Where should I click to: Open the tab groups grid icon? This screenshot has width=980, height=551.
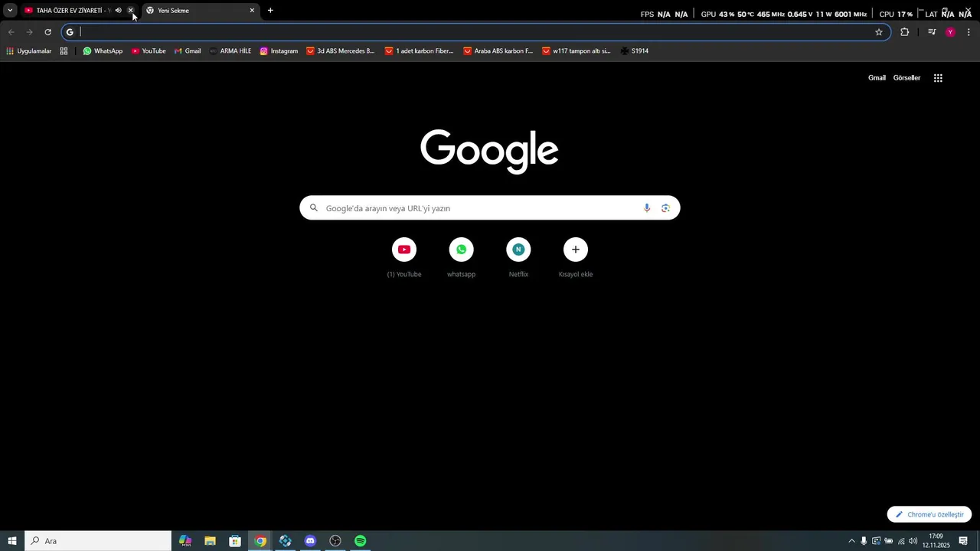(64, 51)
